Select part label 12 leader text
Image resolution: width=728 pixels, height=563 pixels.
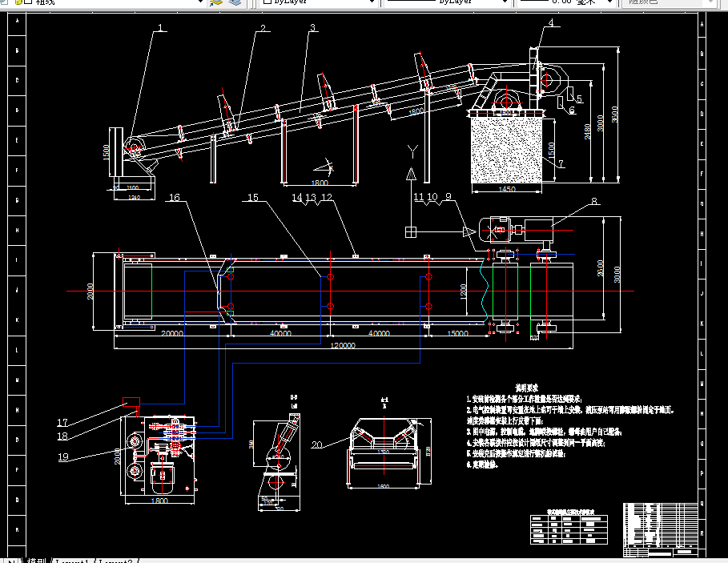pos(327,197)
